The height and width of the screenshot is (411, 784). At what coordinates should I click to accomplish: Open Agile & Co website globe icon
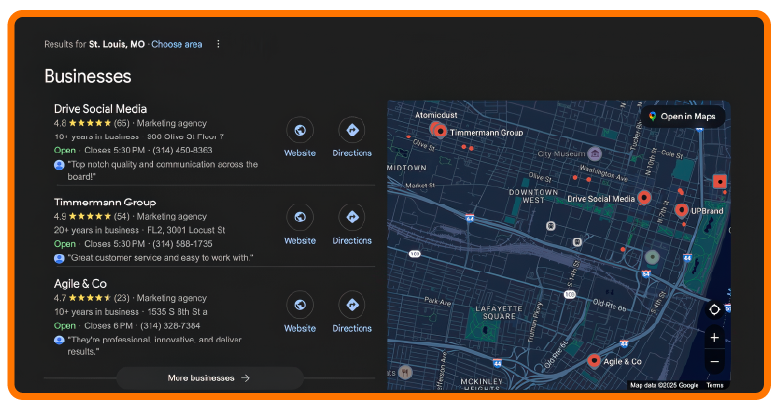(x=299, y=305)
